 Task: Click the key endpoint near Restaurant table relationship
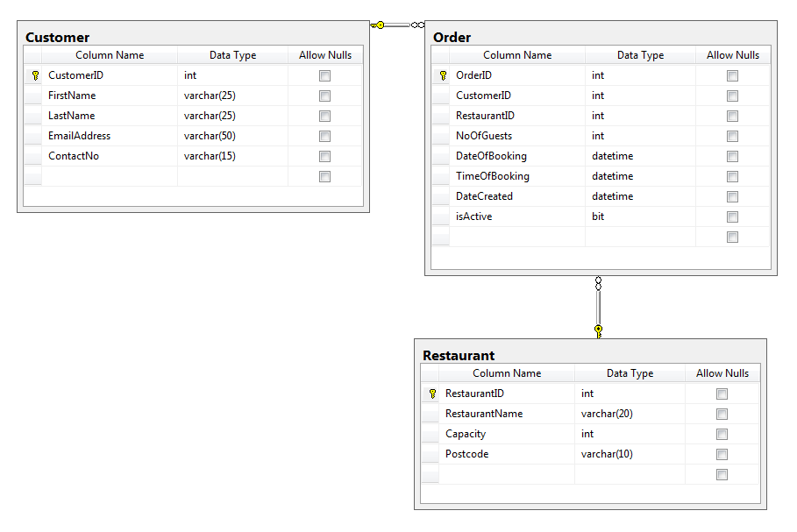tap(598, 330)
